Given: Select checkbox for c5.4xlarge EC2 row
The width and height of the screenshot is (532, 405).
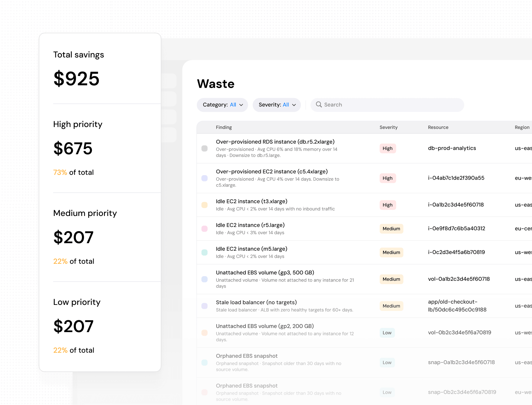Looking at the screenshot, I should [x=205, y=178].
